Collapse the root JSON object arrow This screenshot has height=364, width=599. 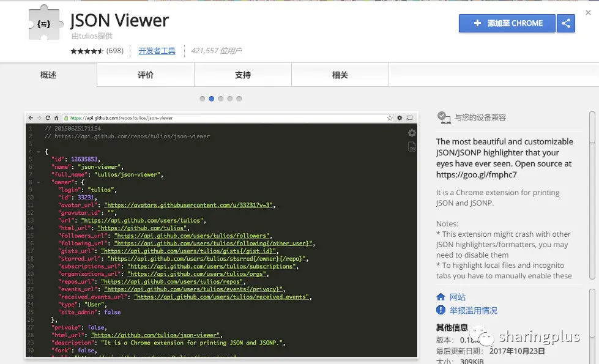(x=38, y=152)
